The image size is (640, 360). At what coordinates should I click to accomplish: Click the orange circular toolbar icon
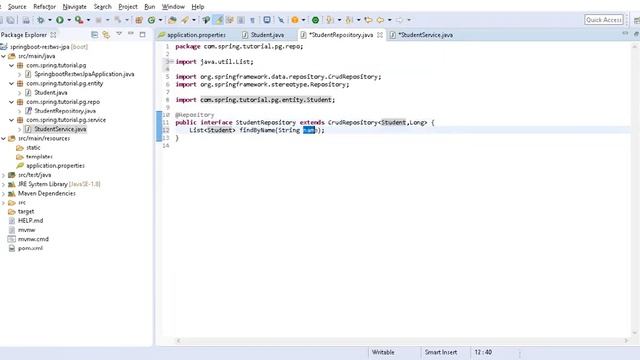pyautogui.click(x=295, y=20)
